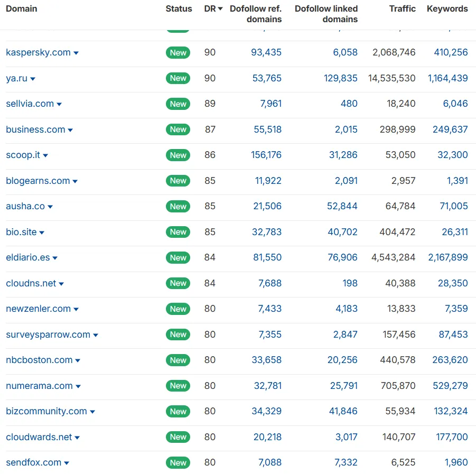
Task: Open the sellvia.com dropdown caret
Action: pos(59,105)
